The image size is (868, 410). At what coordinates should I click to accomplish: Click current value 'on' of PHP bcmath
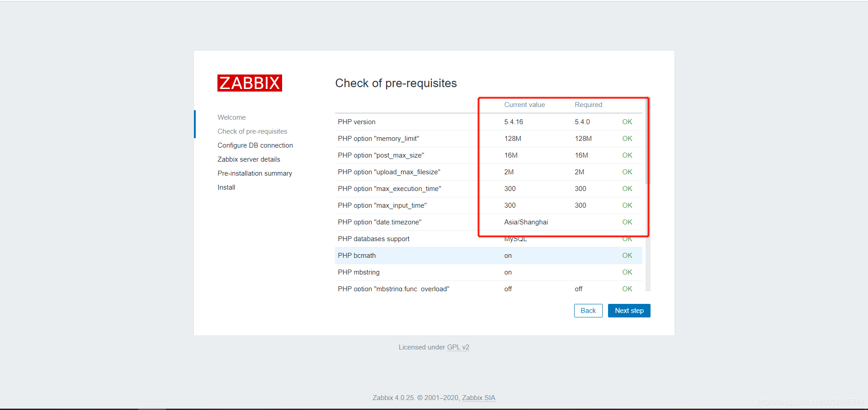click(508, 256)
